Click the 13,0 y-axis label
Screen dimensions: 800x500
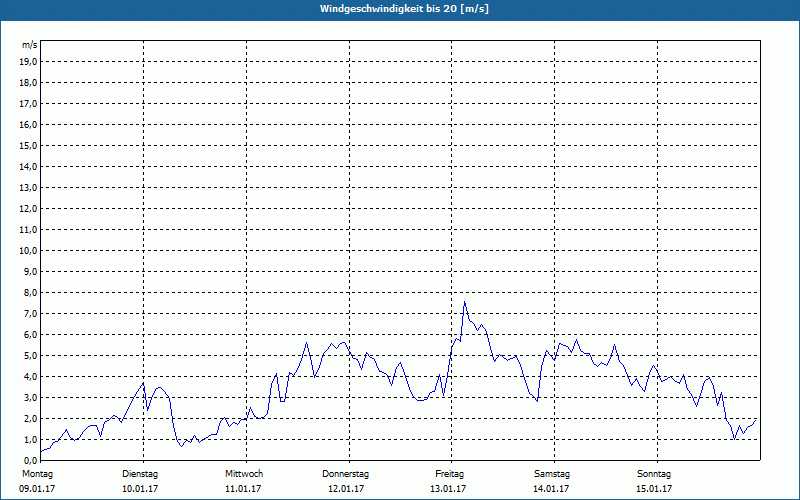tap(28, 187)
